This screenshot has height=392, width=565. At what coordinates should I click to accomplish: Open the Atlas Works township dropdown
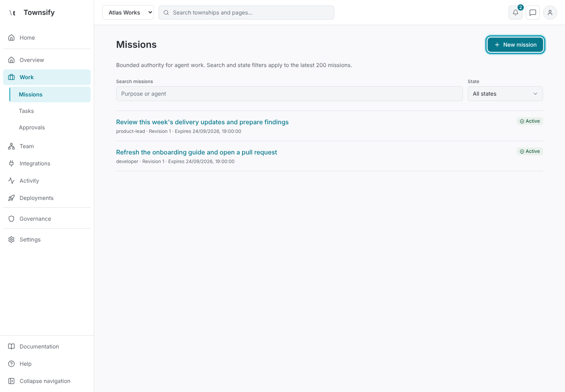[128, 13]
